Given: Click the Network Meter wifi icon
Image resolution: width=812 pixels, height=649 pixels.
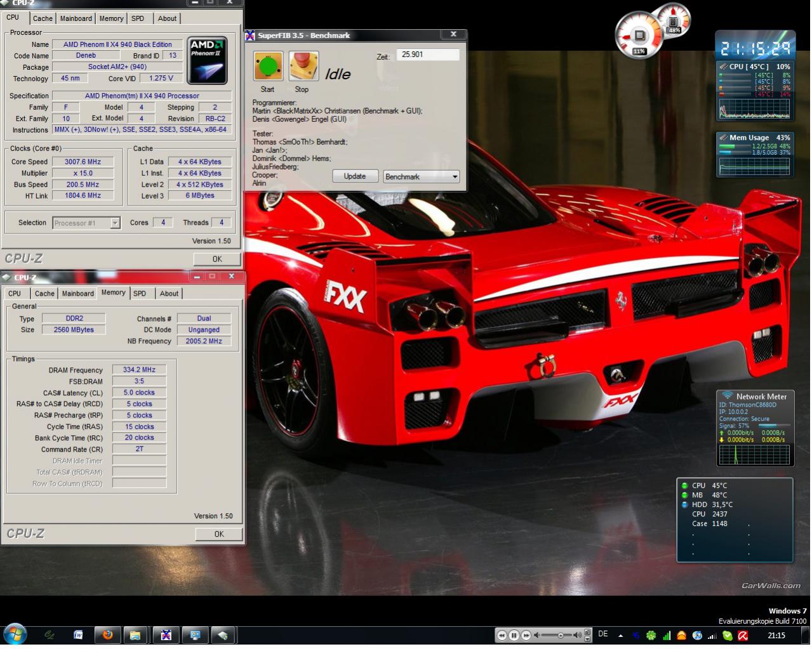Looking at the screenshot, I should tap(727, 396).
